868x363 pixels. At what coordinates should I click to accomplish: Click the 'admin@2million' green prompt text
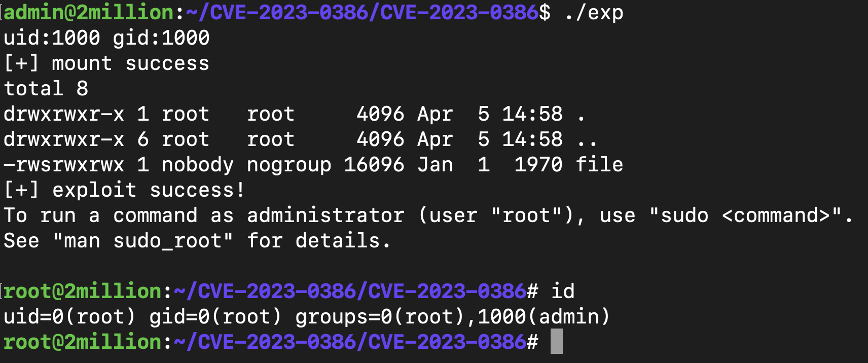pos(89,12)
